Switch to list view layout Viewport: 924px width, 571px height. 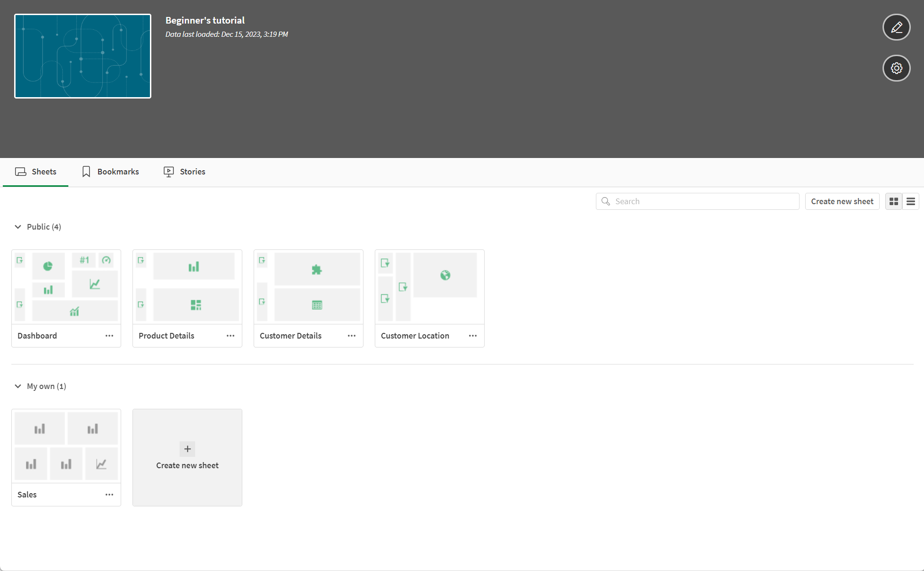[x=911, y=201]
